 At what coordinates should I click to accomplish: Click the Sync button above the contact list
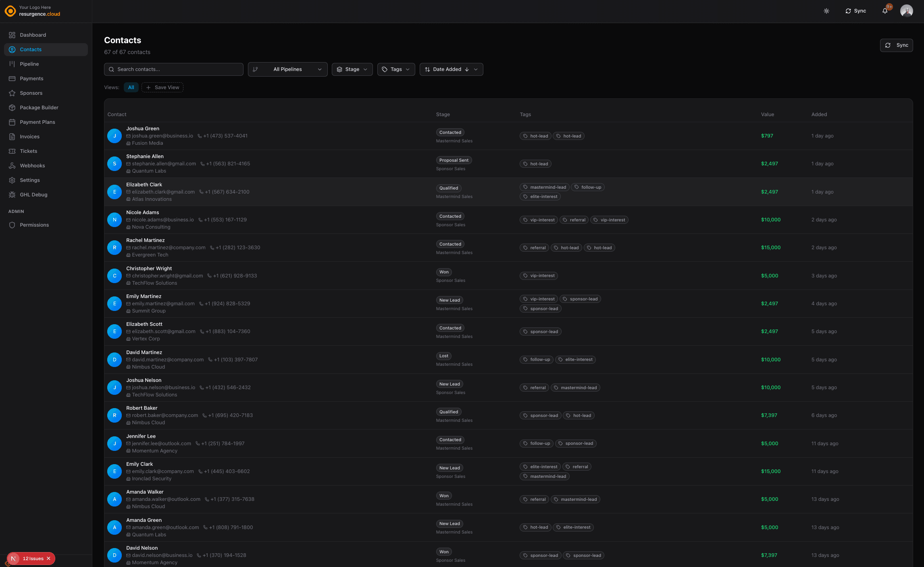click(x=897, y=45)
